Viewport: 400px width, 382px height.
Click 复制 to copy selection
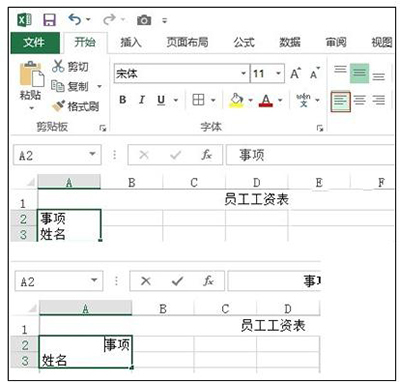pyautogui.click(x=70, y=87)
